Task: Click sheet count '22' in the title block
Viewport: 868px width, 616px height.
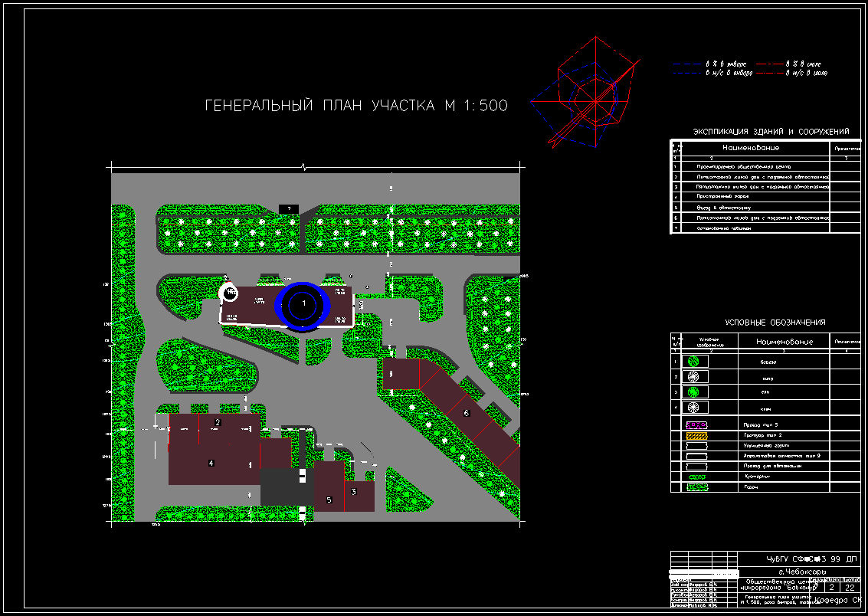Action: [850, 588]
